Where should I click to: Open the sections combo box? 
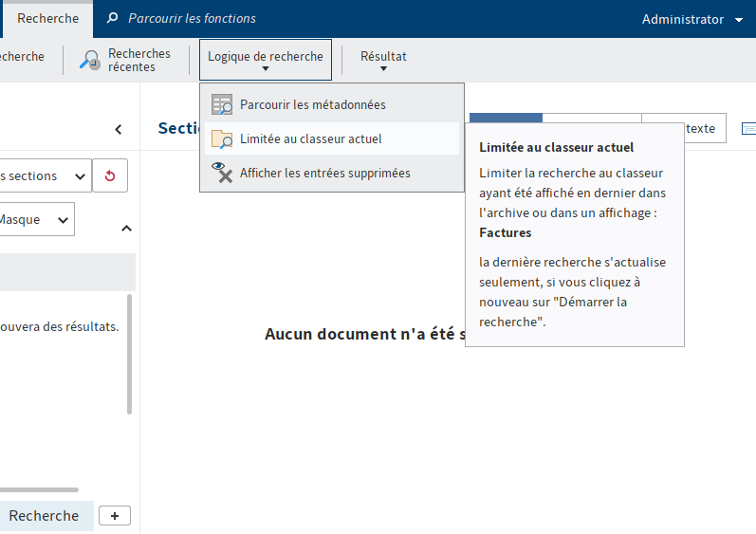point(45,175)
